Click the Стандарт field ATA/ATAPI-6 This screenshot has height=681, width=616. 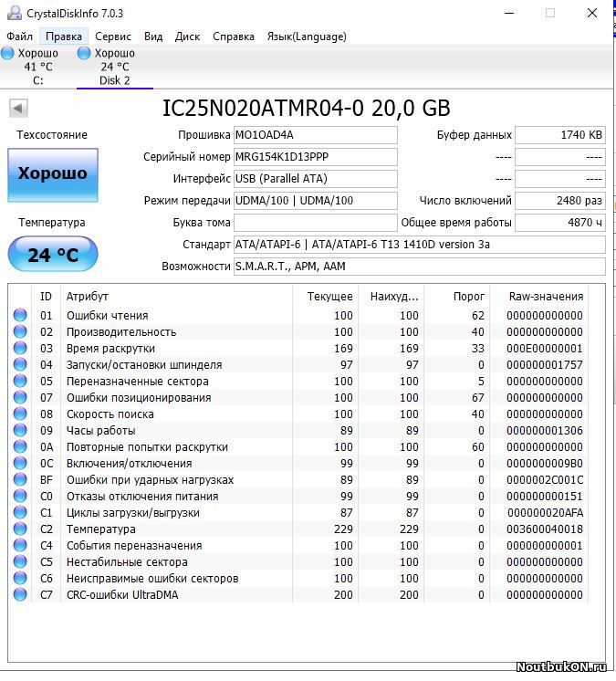pos(420,245)
